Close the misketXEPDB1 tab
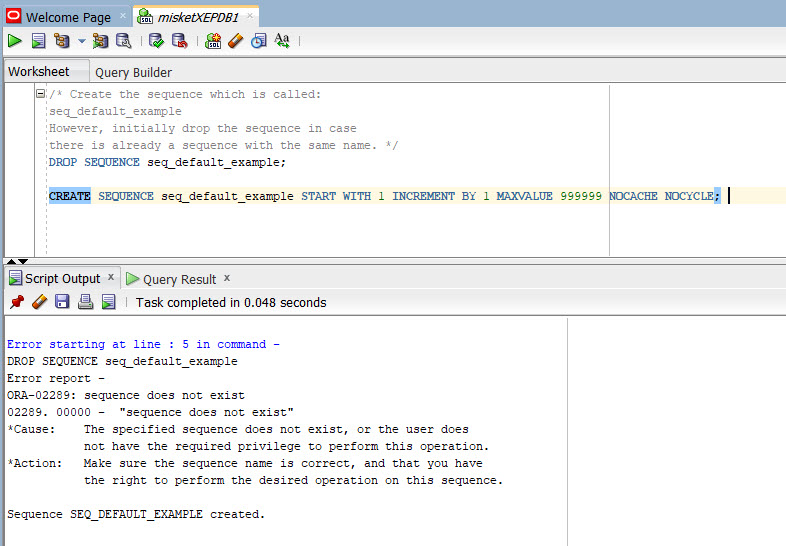786x546 pixels. [x=250, y=16]
